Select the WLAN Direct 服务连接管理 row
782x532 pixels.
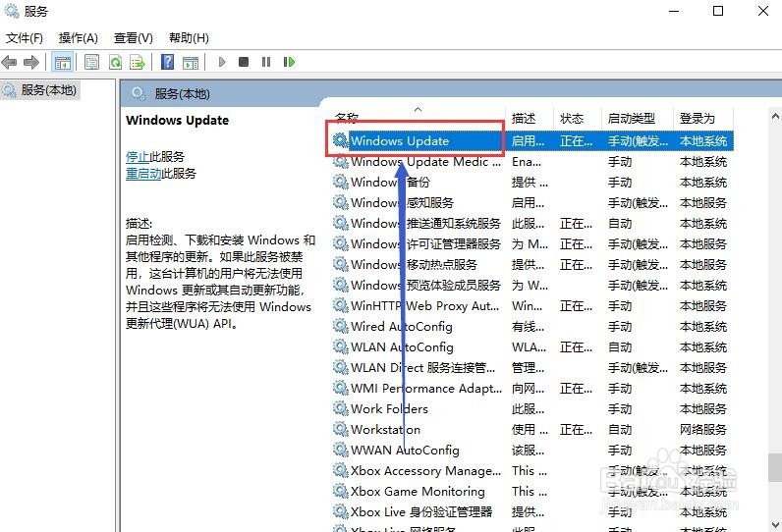pos(531,368)
